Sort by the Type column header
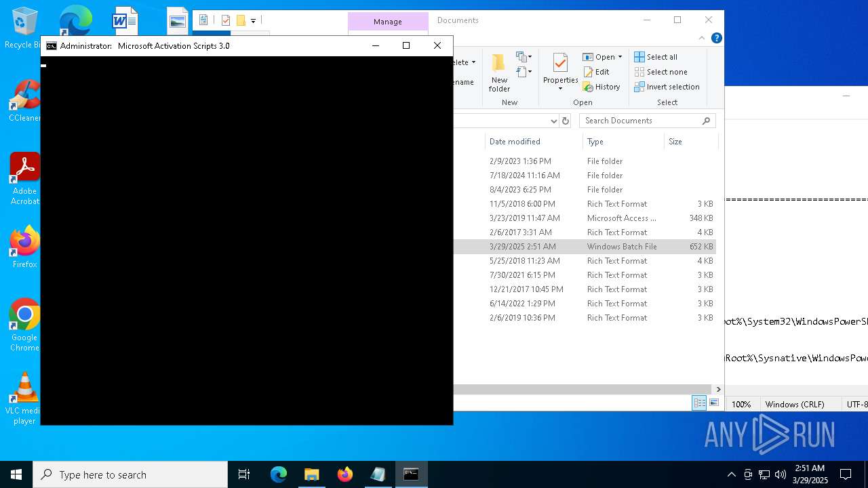This screenshot has height=488, width=868. coord(623,142)
